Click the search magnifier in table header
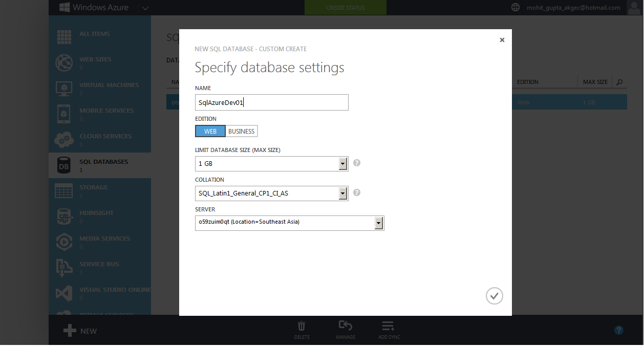The width and height of the screenshot is (644, 346). [619, 82]
